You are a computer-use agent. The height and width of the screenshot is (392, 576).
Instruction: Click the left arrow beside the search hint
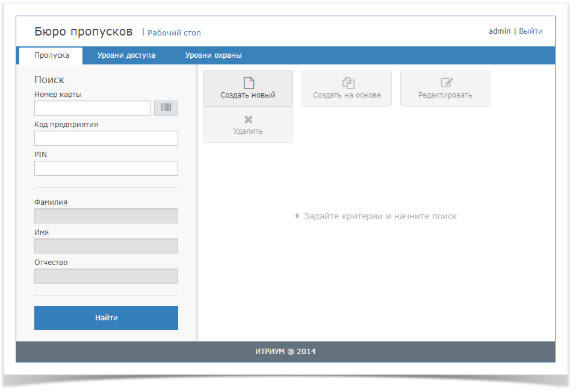coord(296,216)
